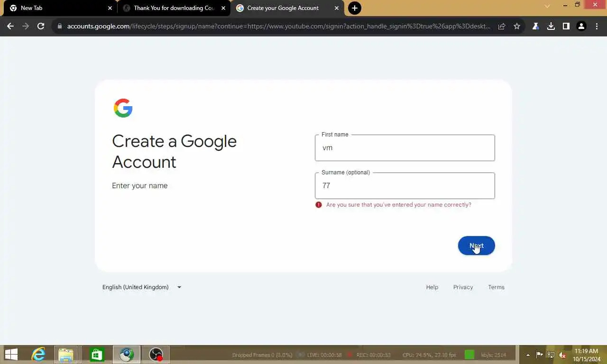
Task: Show hidden system tray icons arrow
Action: tap(528, 355)
